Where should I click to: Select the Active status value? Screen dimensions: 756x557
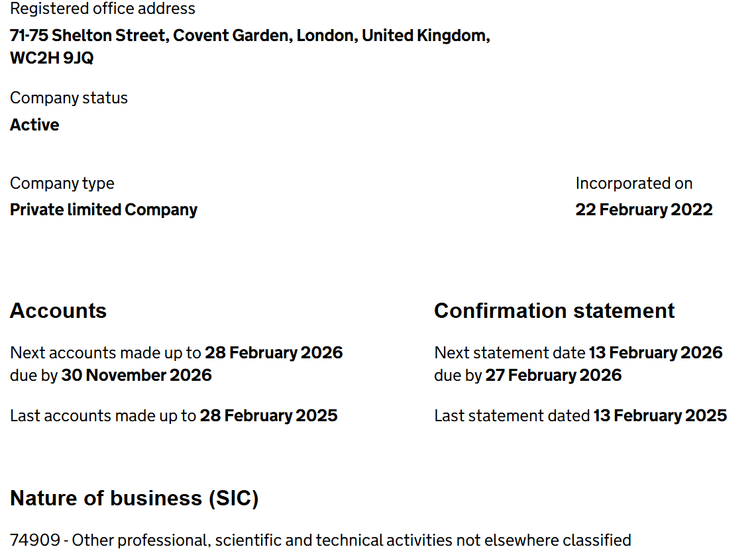[34, 125]
